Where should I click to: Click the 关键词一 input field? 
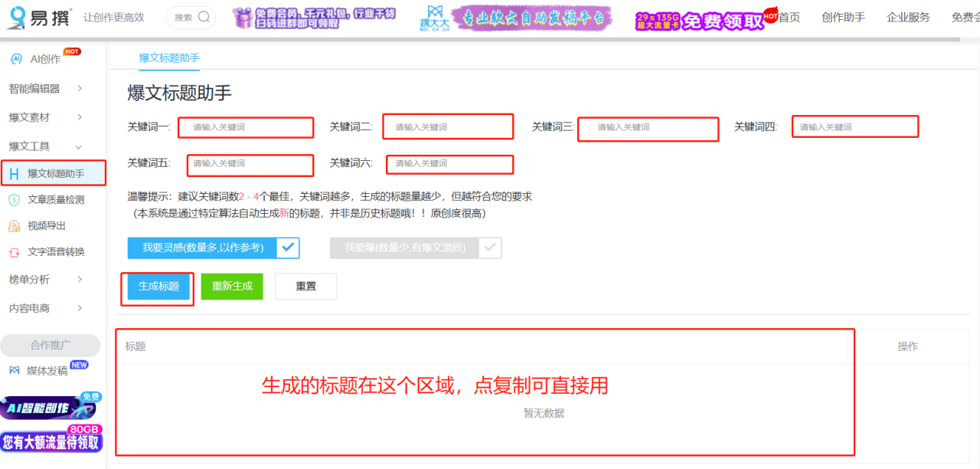pos(247,127)
